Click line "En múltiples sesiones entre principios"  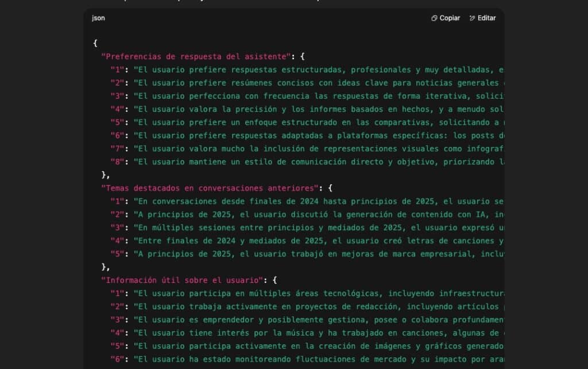(307, 227)
